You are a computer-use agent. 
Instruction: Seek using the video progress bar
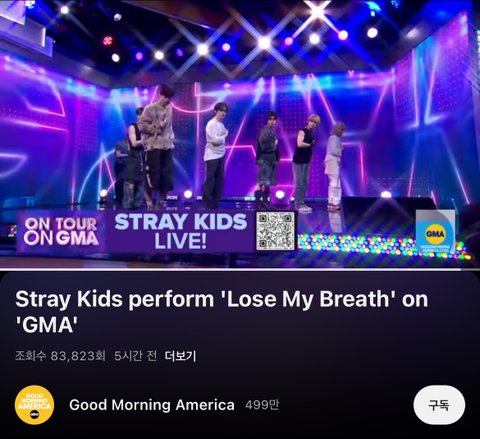[x=240, y=269]
